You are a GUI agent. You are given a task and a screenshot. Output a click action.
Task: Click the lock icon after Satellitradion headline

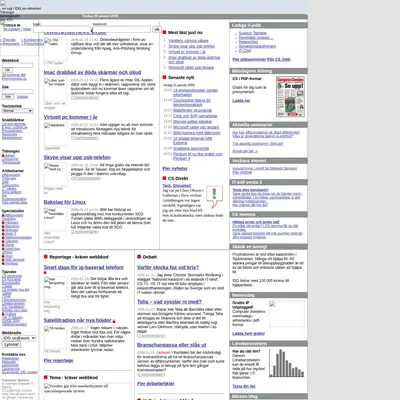click(x=114, y=321)
